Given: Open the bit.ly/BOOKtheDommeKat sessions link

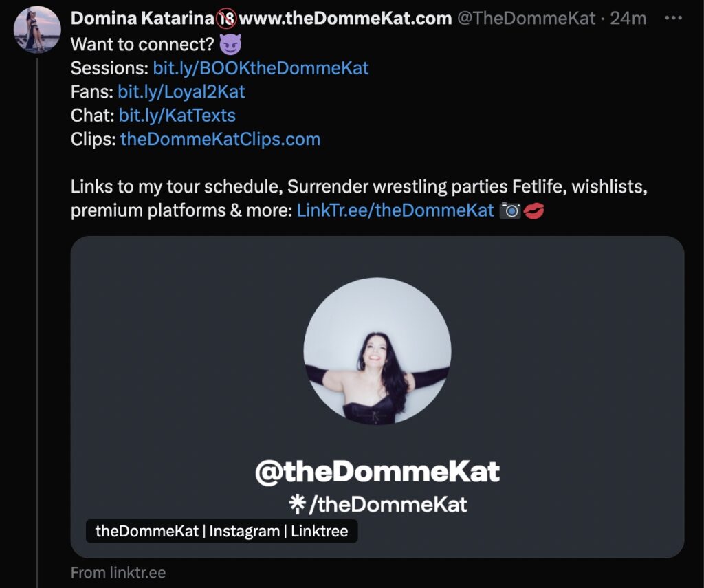Looking at the screenshot, I should click(261, 67).
